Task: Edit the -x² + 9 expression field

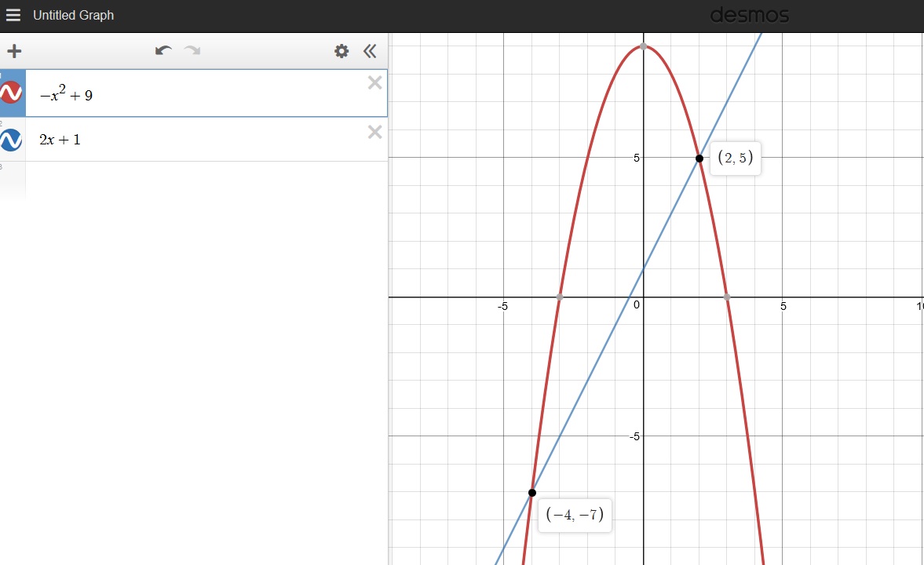Action: [196, 95]
